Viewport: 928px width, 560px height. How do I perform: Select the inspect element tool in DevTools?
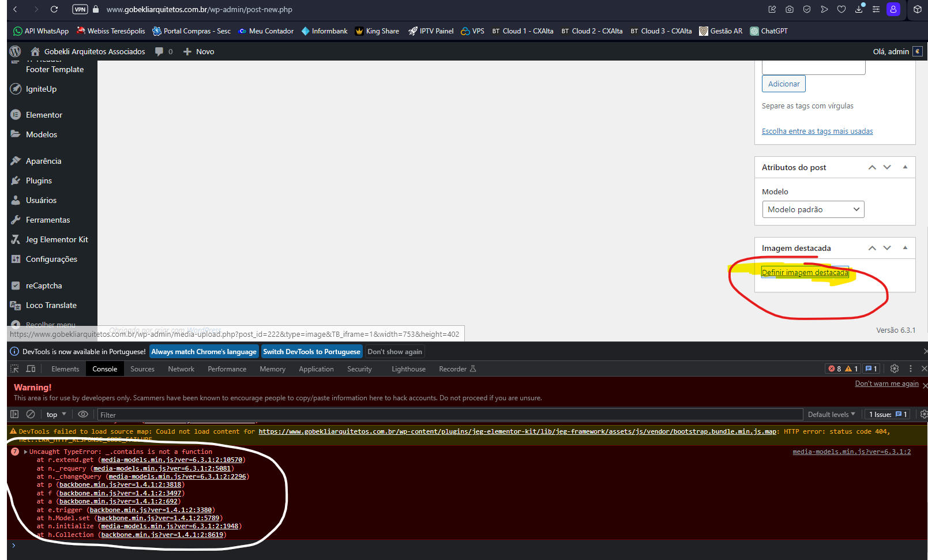click(14, 369)
